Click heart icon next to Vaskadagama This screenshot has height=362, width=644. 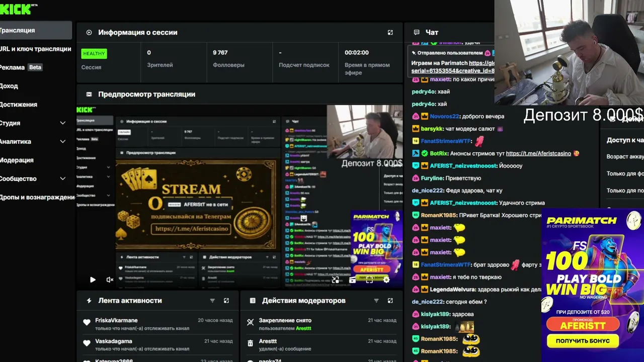87,343
